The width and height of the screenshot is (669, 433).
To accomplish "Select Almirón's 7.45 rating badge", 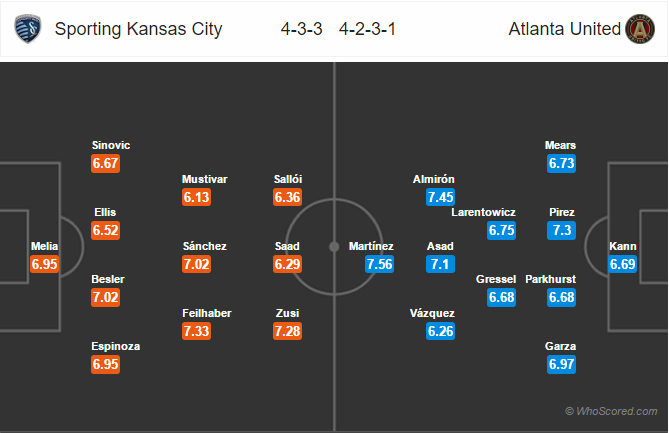I will point(440,197).
